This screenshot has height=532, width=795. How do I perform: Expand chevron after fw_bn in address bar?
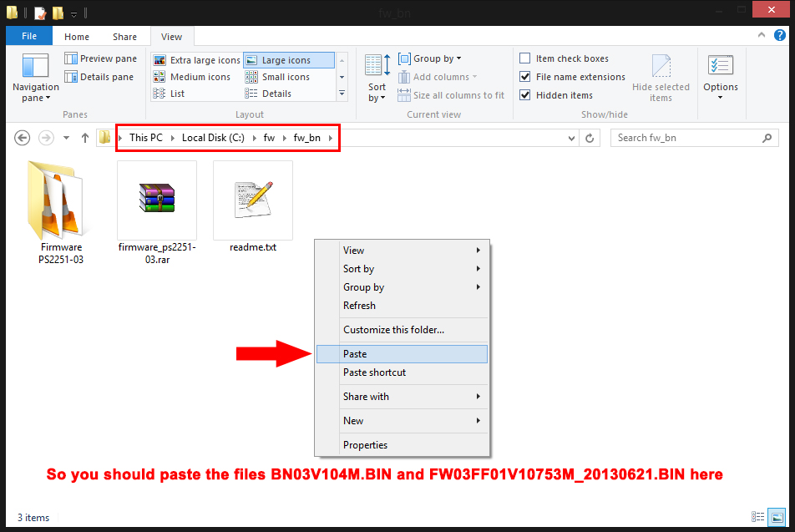(331, 138)
